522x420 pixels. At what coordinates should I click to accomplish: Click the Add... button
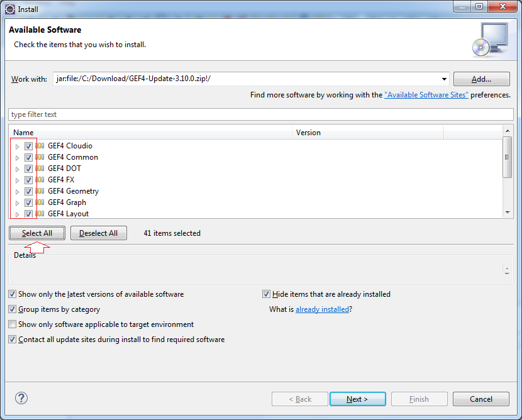click(481, 79)
